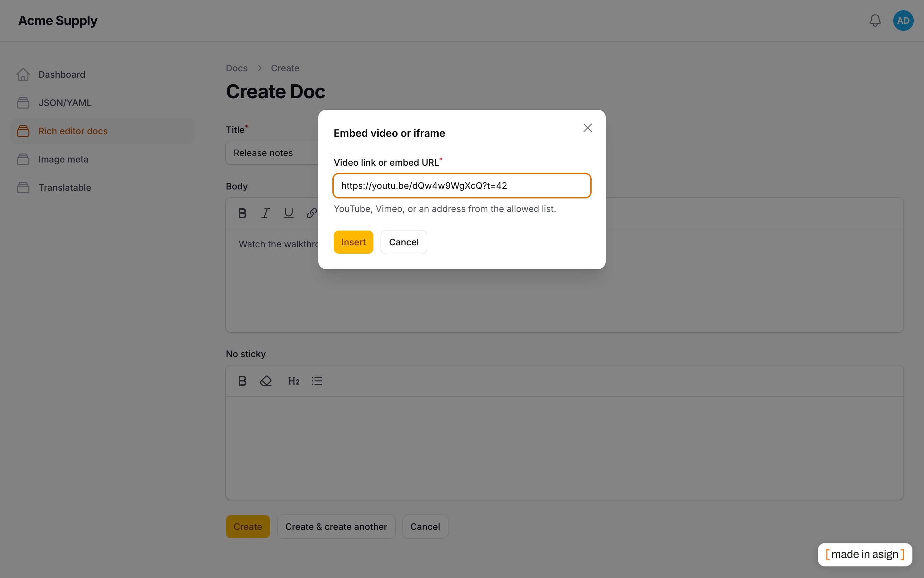Click Cancel in the embed dialog

[404, 242]
